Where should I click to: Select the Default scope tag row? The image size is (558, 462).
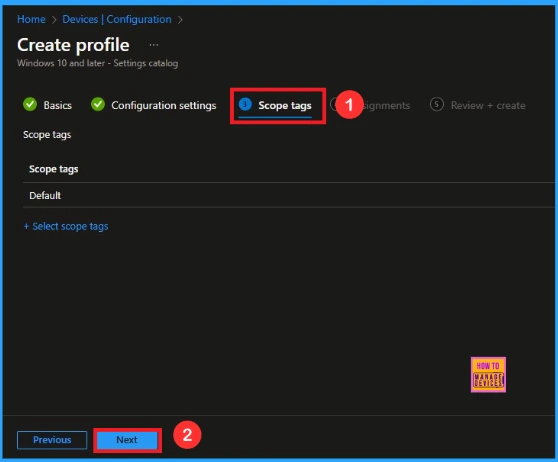click(289, 195)
